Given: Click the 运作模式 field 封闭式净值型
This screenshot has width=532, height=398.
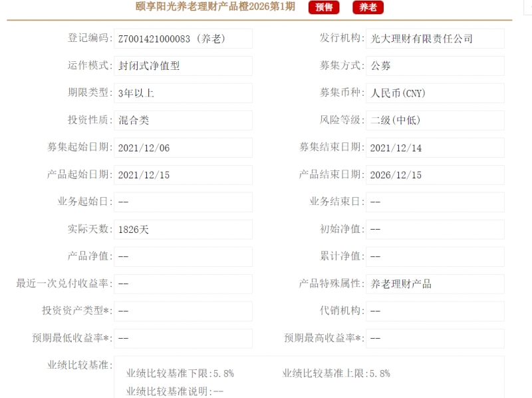Looking at the screenshot, I should (184, 66).
